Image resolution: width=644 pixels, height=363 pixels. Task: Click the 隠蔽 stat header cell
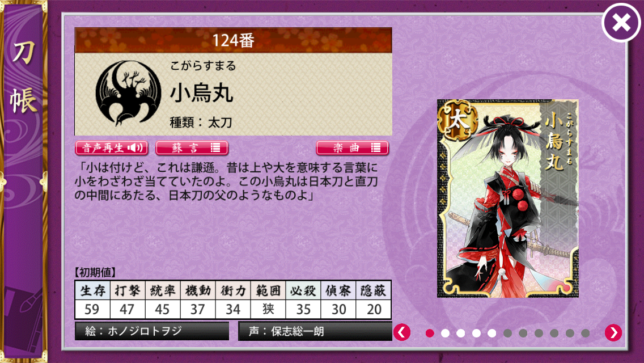tap(373, 290)
